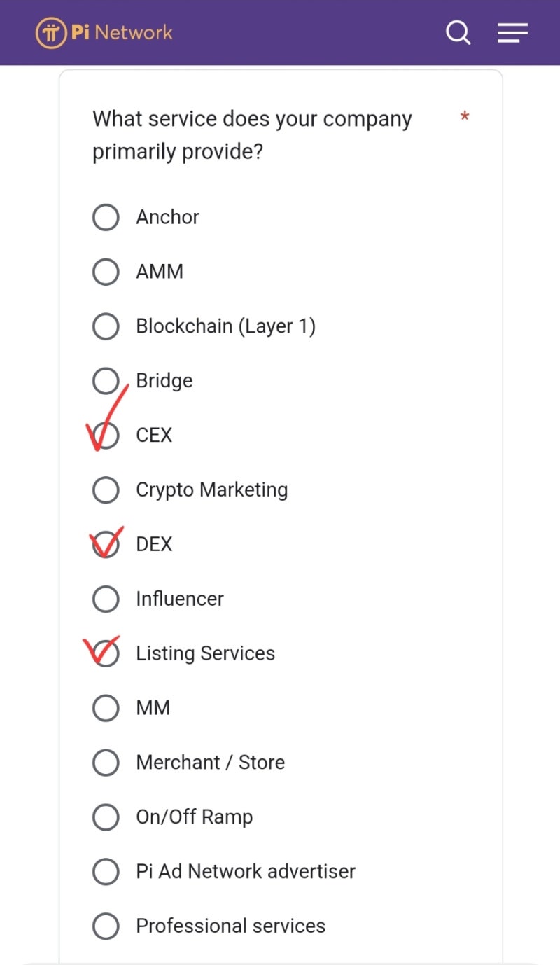Choose Crypto Marketing option

106,490
